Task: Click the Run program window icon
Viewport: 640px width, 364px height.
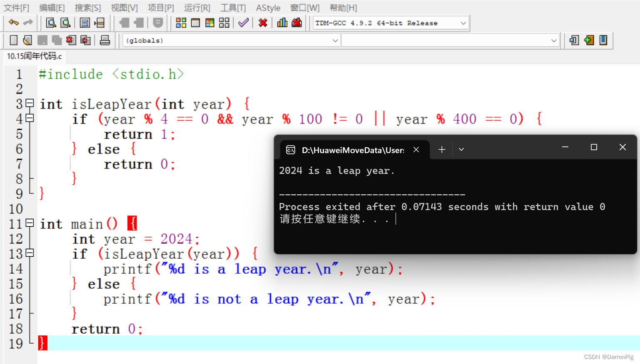Action: click(x=195, y=22)
